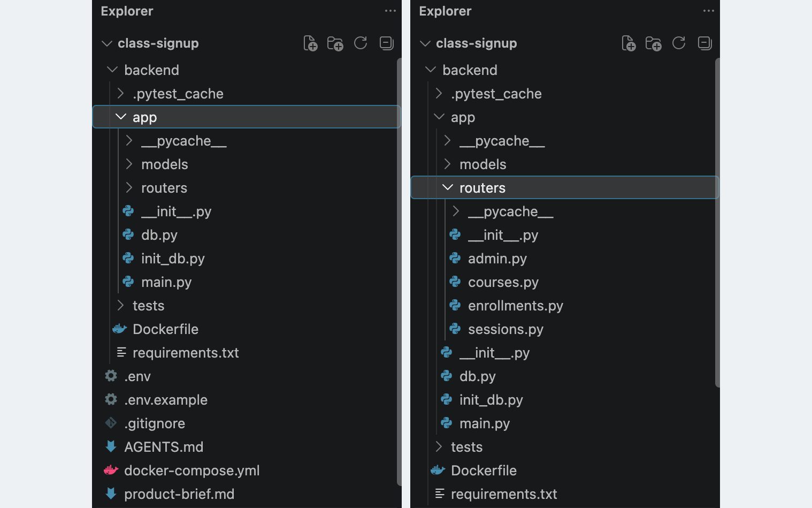
Task: Select .gitignore file name
Action: (155, 423)
